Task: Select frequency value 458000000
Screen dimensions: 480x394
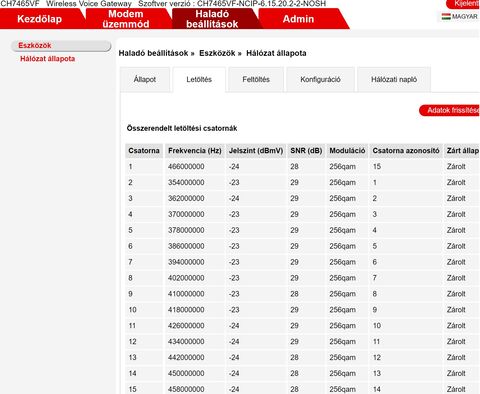Action: (x=186, y=389)
